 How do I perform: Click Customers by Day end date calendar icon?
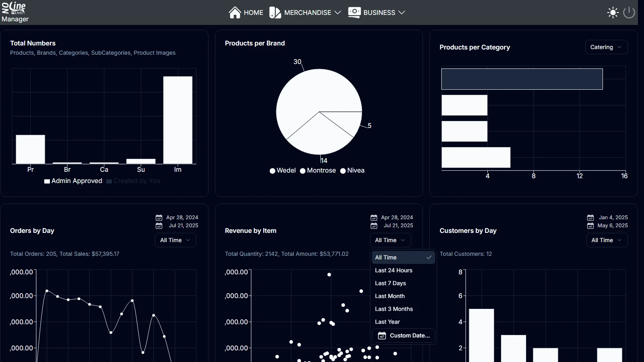pyautogui.click(x=590, y=226)
